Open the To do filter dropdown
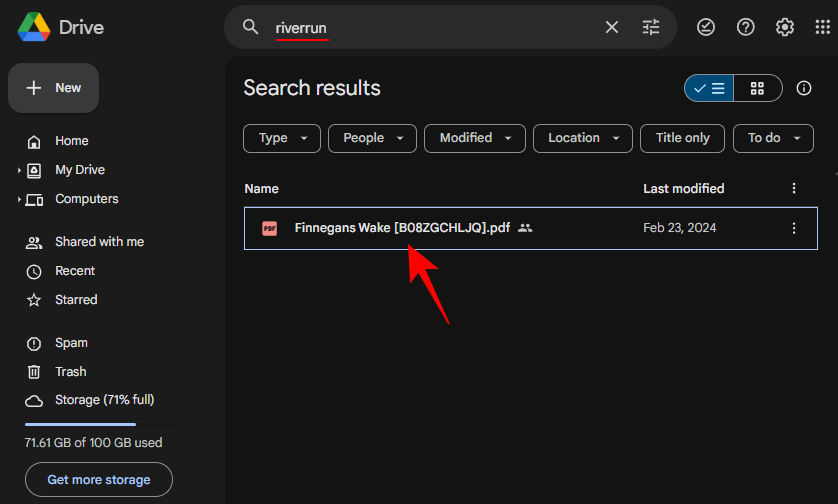Screen dimensions: 838x504 click(773, 138)
